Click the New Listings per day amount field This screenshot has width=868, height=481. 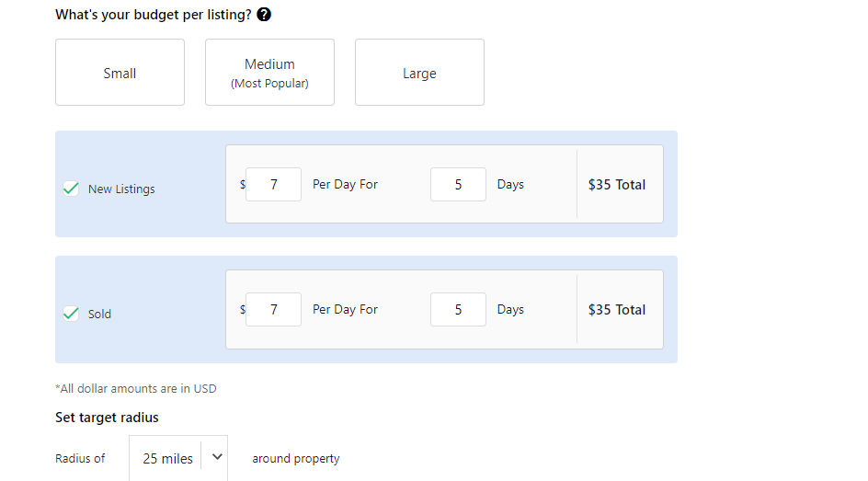[x=273, y=184]
